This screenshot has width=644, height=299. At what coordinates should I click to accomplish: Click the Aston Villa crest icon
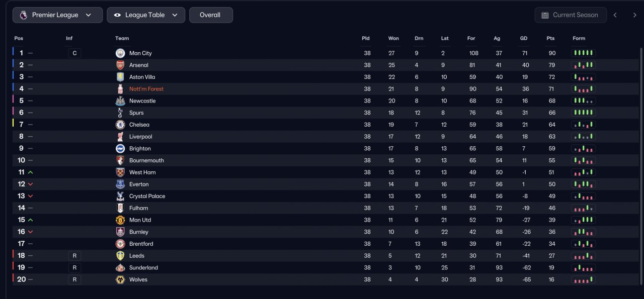tap(120, 77)
